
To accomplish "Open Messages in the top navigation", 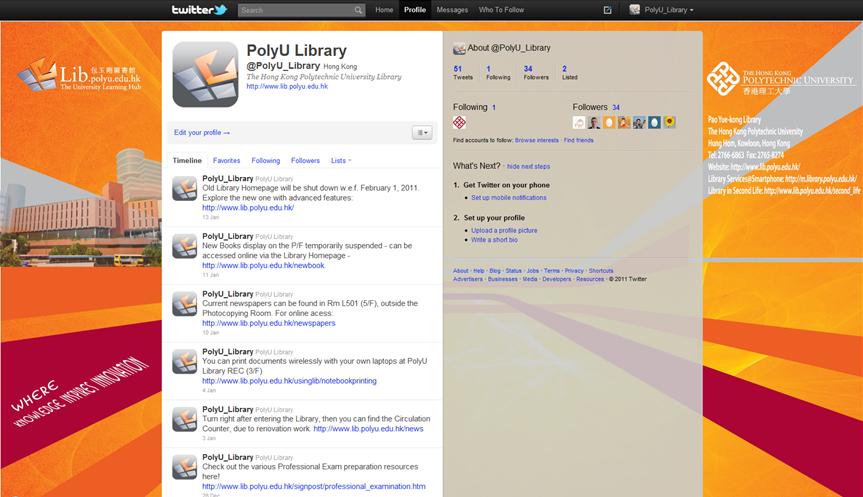I will click(x=452, y=10).
